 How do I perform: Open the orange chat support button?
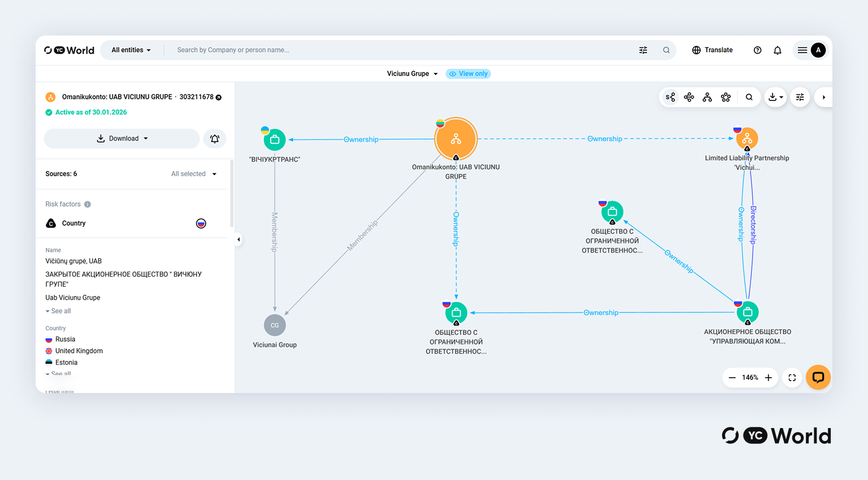[818, 377]
